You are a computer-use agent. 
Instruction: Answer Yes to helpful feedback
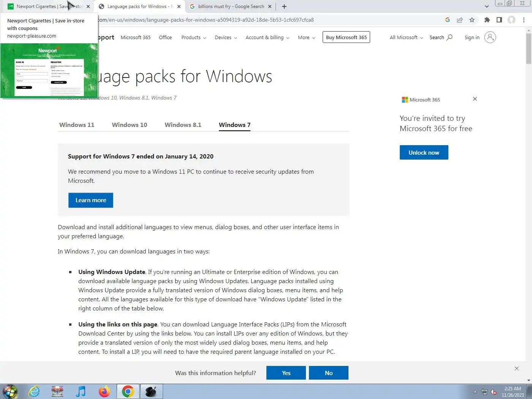(286, 373)
